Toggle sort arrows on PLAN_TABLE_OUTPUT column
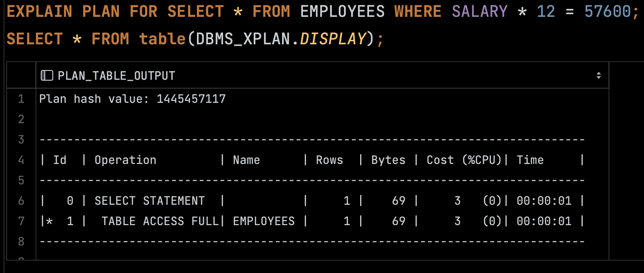 pos(598,76)
